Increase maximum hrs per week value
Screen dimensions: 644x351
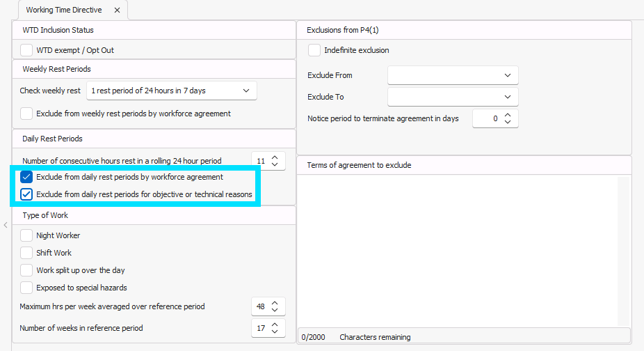tap(275, 303)
